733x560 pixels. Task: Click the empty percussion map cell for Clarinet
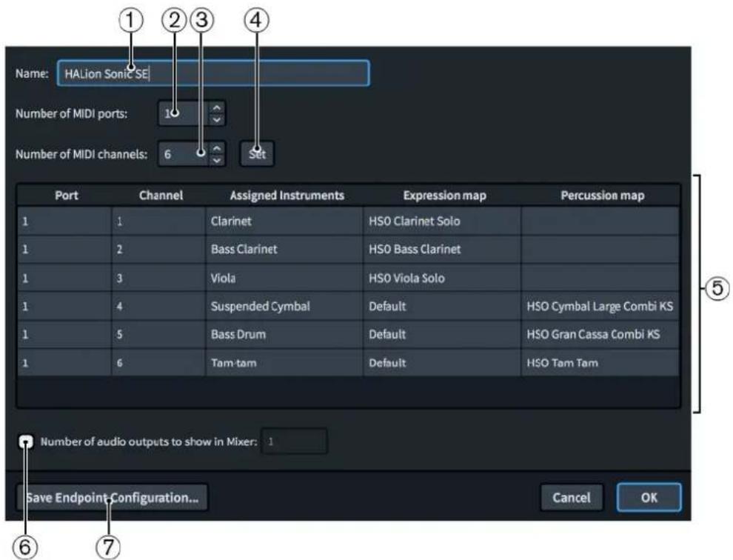pos(600,221)
